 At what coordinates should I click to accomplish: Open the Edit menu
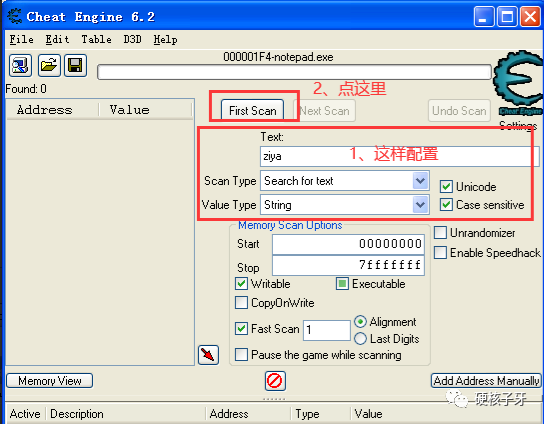coord(57,39)
